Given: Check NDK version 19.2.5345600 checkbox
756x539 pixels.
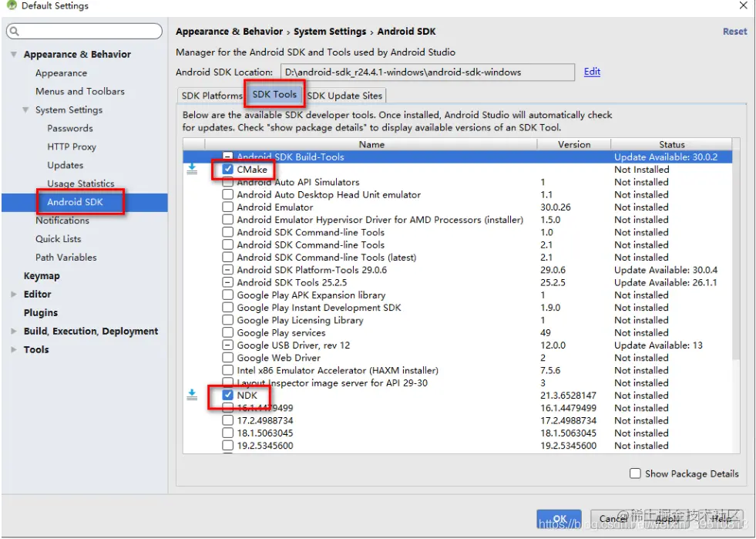Looking at the screenshot, I should 228,446.
